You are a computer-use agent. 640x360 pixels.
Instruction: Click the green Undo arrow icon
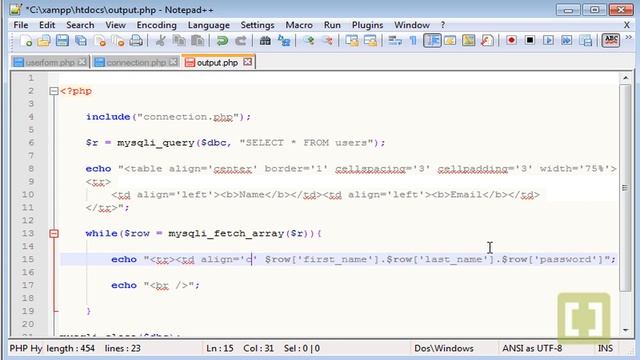click(x=222, y=40)
